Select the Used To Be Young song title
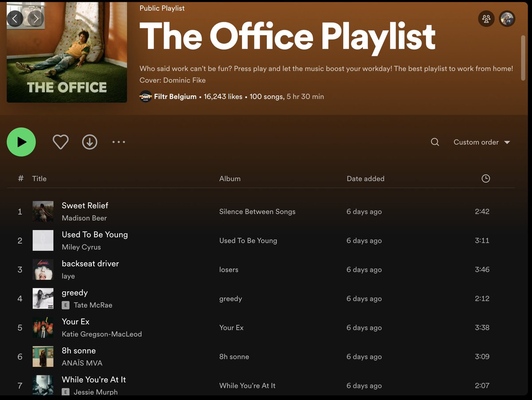Screen dimensions: 532x400 pyautogui.click(x=95, y=235)
